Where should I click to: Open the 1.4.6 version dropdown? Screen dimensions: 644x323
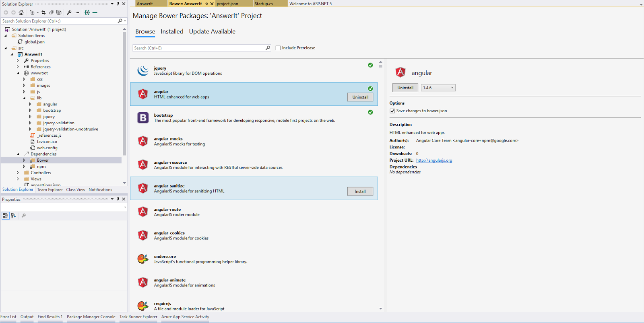coord(438,88)
